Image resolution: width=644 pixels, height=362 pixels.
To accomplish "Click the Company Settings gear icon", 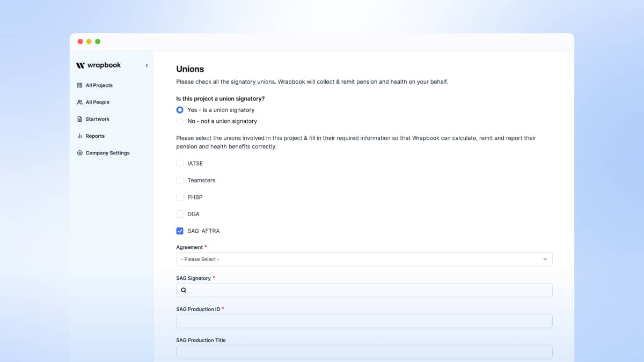I will click(80, 153).
